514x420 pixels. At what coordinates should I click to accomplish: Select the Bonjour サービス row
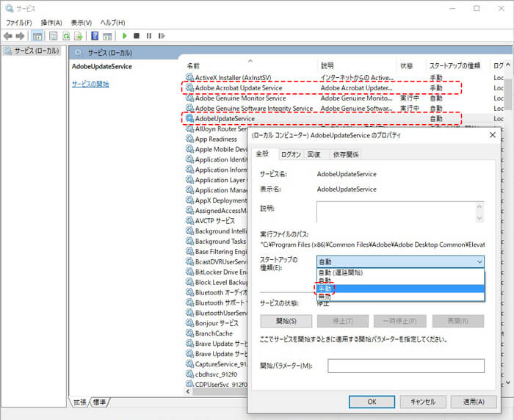(217, 323)
